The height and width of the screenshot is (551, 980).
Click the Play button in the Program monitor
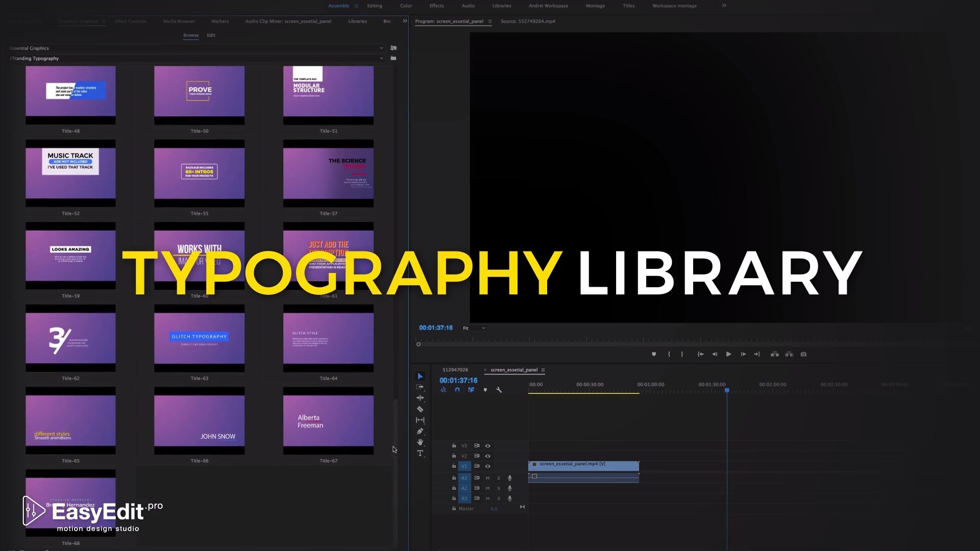pyautogui.click(x=728, y=354)
